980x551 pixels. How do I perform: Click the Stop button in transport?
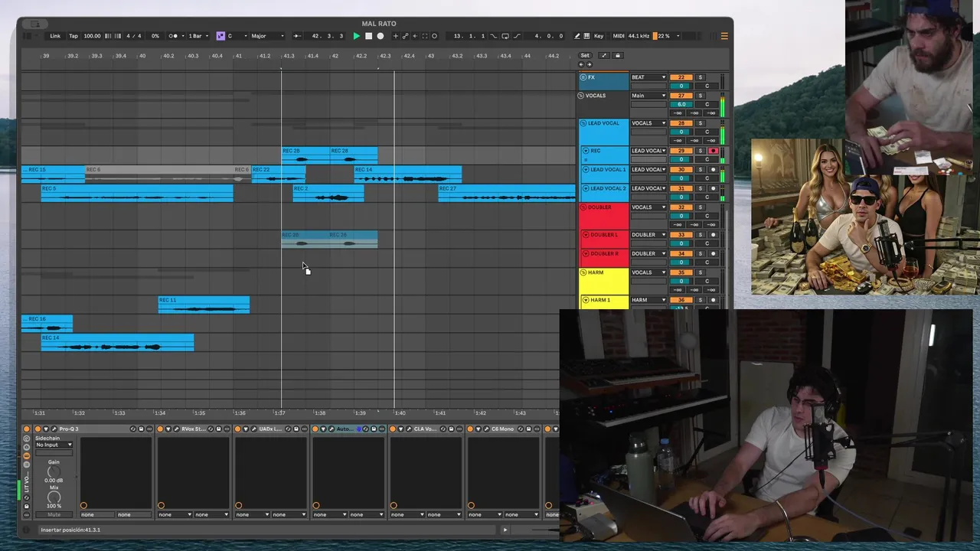368,36
